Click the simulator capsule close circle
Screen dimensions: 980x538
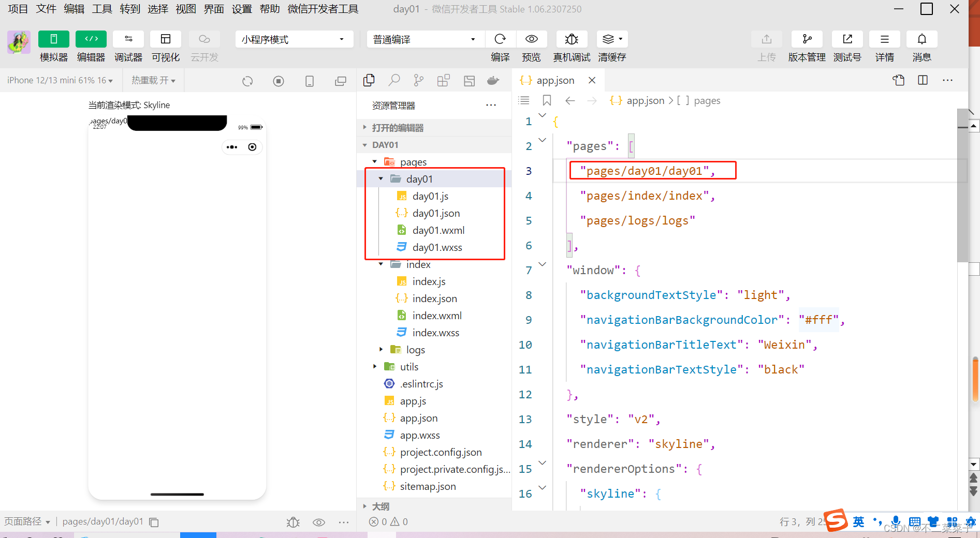coord(252,147)
